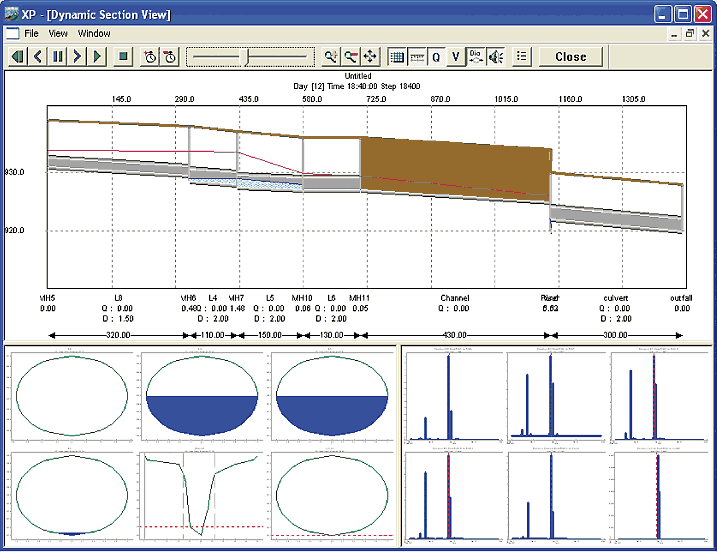Click the Day [12] Time Step heading
Image resolution: width=717 pixels, height=552 pixels.
(x=357, y=86)
